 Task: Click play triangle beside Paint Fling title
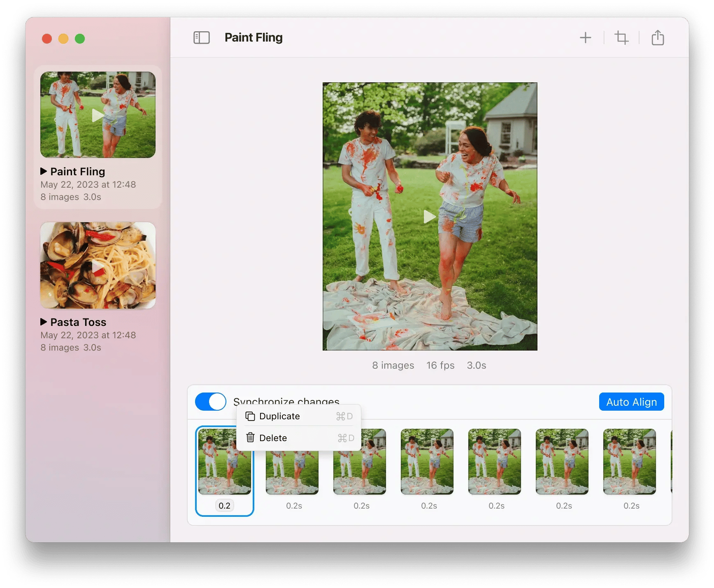[x=43, y=171]
